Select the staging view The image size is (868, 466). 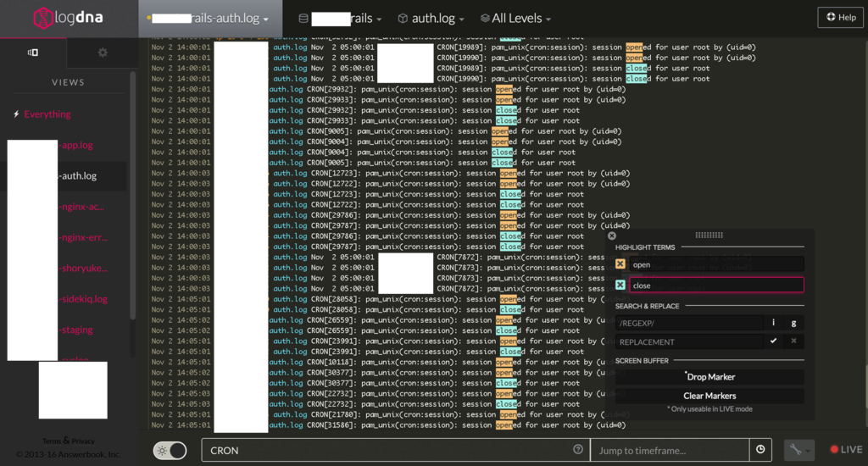point(76,330)
